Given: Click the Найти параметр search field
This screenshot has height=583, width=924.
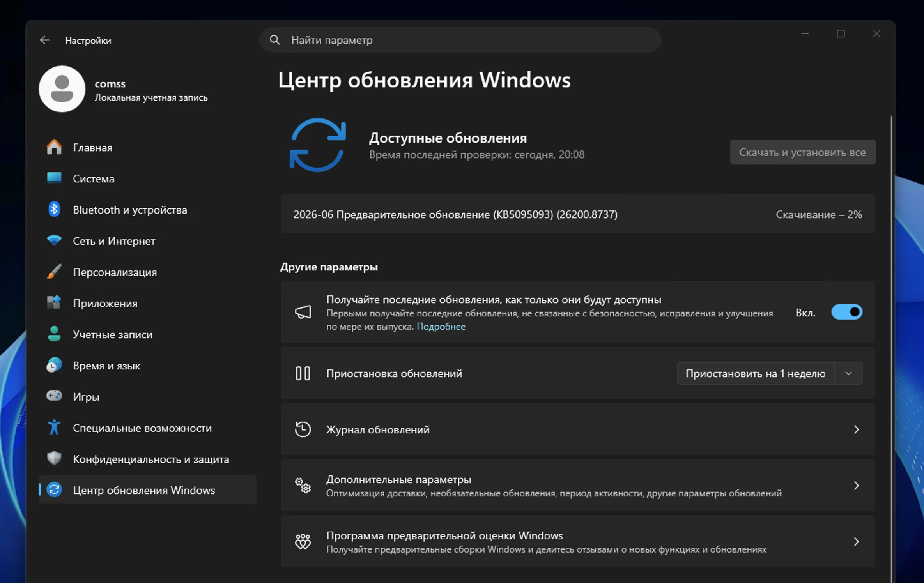Looking at the screenshot, I should tap(460, 40).
